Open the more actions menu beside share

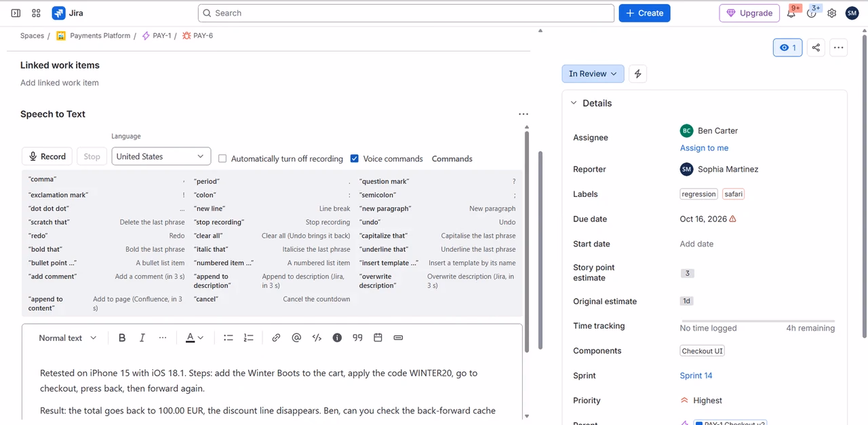pos(839,48)
